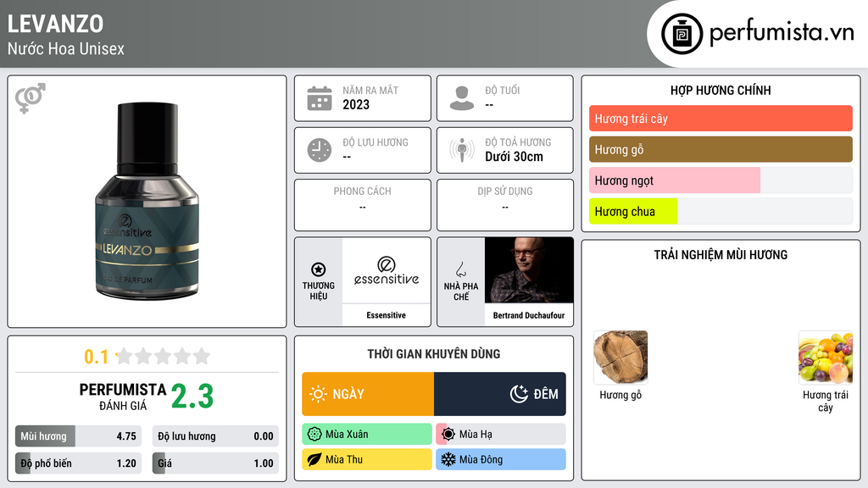Click the Hương trái cây accord bar
The height and width of the screenshot is (488, 868).
721,119
